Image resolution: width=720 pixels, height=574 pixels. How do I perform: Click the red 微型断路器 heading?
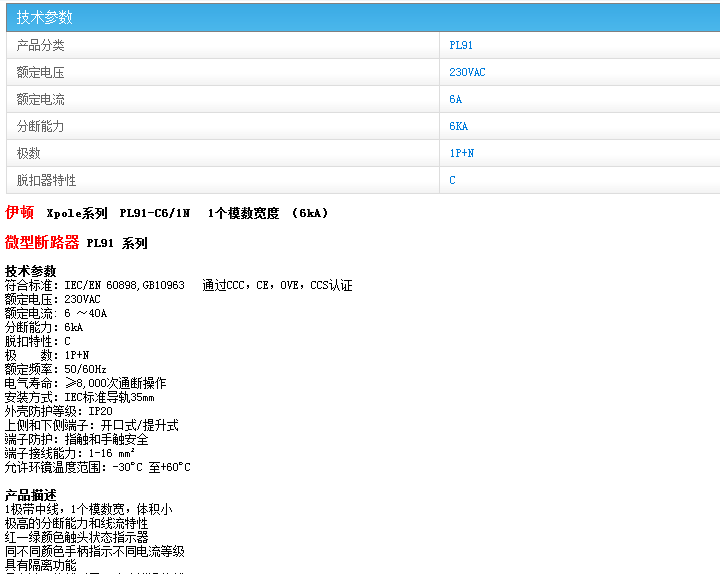click(42, 242)
